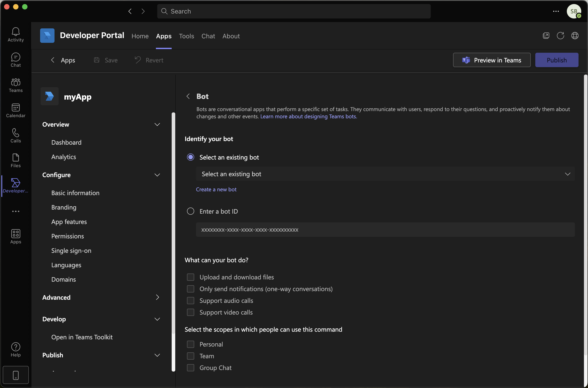Screen dimensions: 588x388
Task: Open App features in sidebar
Action: pyautogui.click(x=69, y=221)
